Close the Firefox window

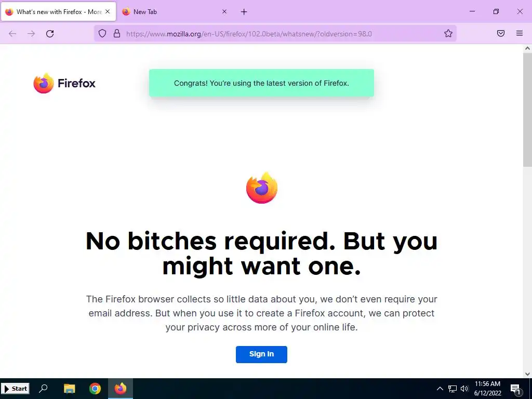(x=520, y=11)
